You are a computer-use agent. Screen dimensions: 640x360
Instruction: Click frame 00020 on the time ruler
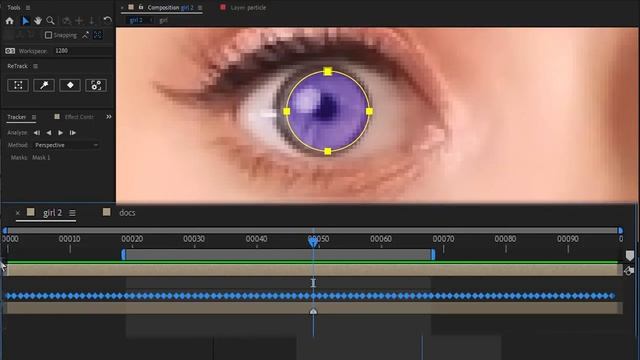coord(132,239)
